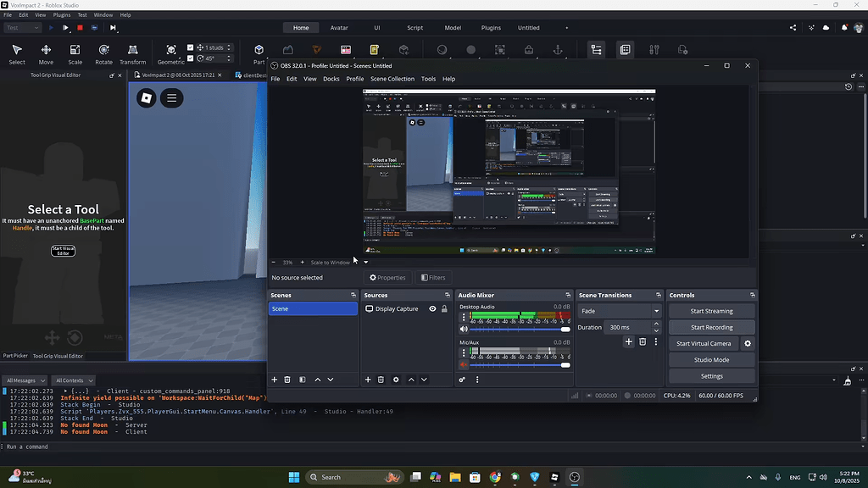Start the OBS Virtual Camera
Viewport: 868px width, 488px height.
click(x=704, y=344)
